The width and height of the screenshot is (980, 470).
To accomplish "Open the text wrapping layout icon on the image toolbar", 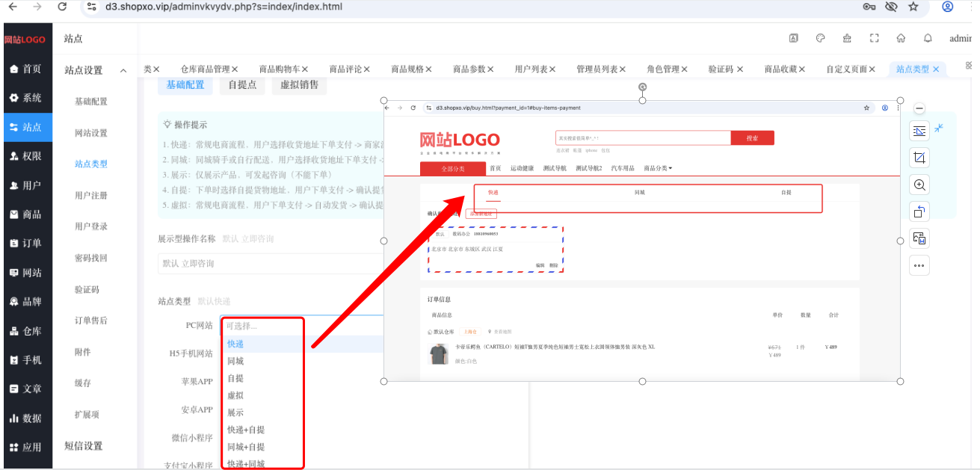I will pos(919,131).
